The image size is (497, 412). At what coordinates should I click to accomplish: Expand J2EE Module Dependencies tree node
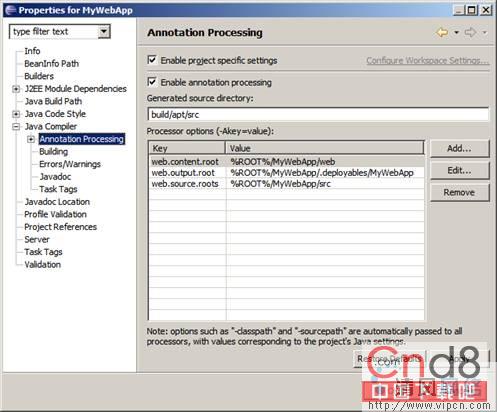[16, 89]
